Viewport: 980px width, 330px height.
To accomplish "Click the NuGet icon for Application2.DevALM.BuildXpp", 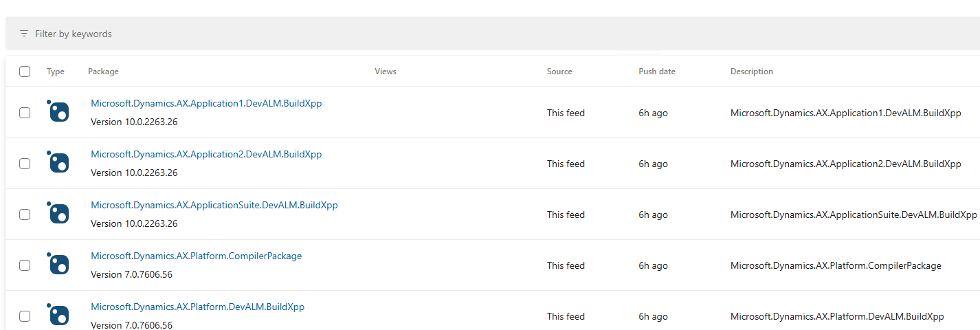I will [x=58, y=163].
